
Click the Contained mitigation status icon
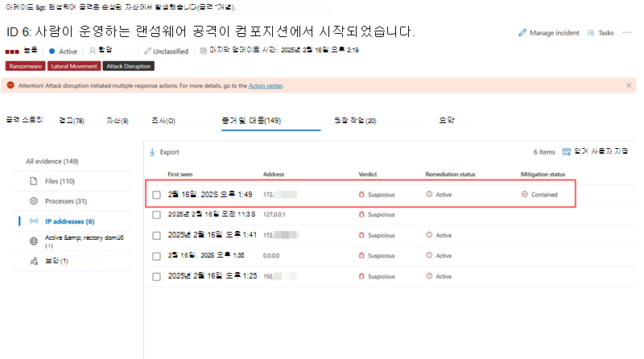(525, 194)
